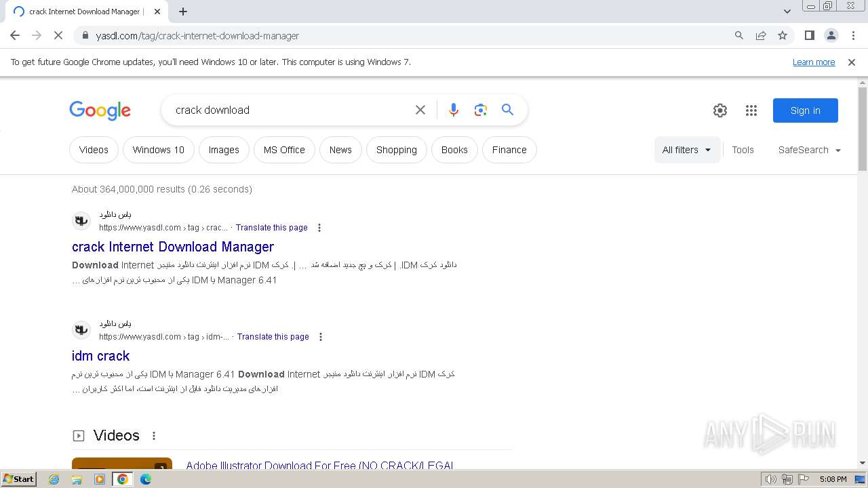
Task: Click the address bar padlock icon
Action: (x=85, y=35)
